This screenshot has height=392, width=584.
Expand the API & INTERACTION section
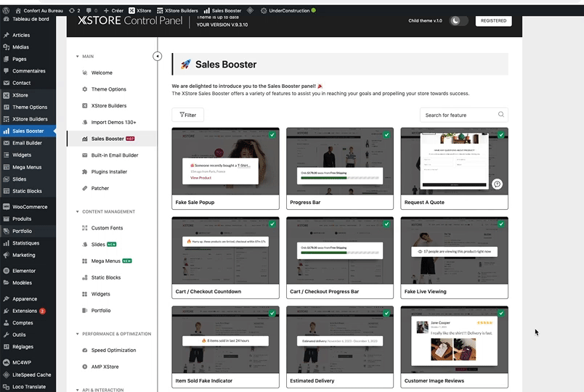pos(78,390)
